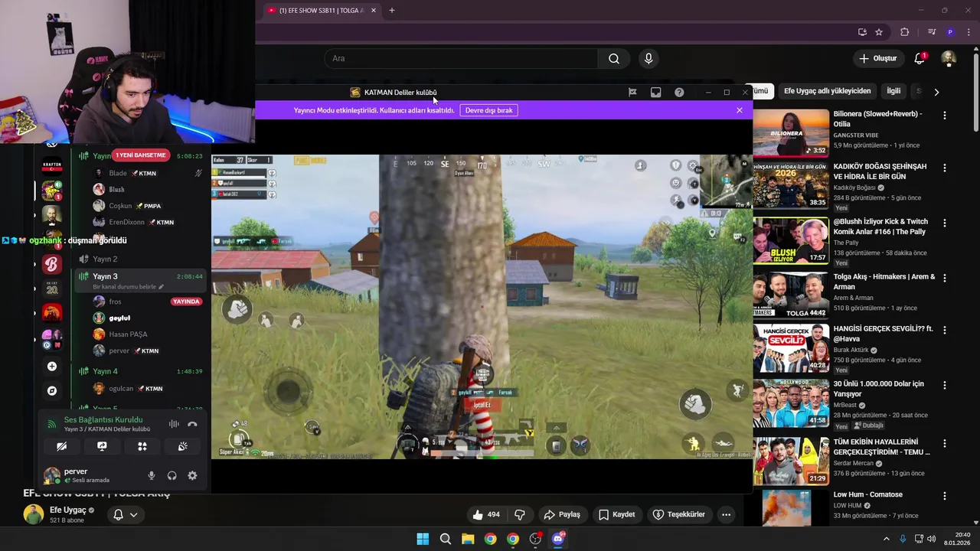Open more actions three-dot under video

point(727,514)
